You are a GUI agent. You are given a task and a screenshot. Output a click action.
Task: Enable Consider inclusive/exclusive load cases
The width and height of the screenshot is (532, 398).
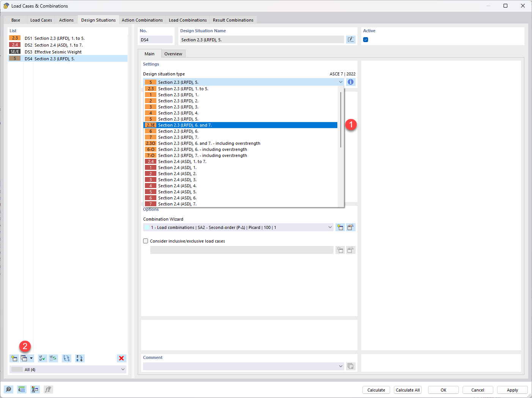(x=146, y=241)
